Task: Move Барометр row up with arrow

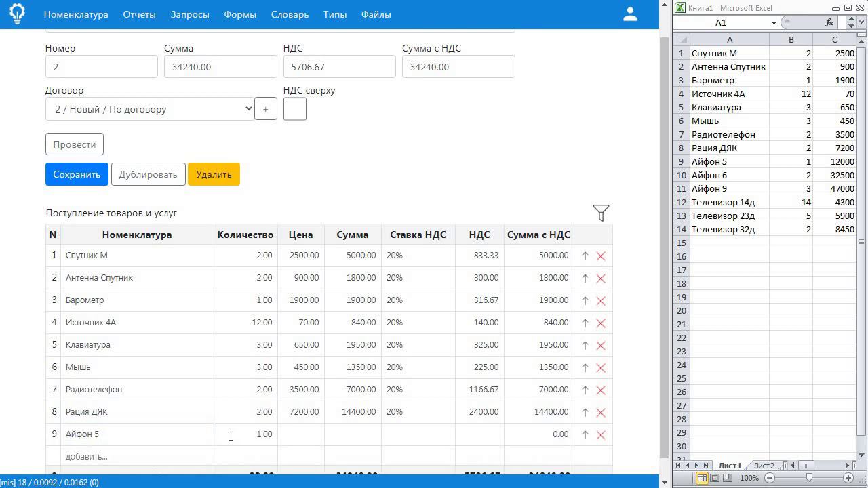Action: click(585, 301)
